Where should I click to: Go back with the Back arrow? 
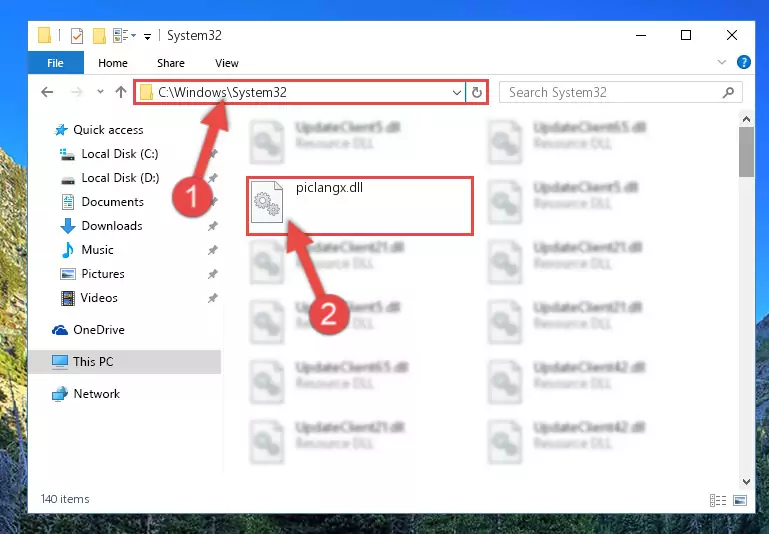47,92
